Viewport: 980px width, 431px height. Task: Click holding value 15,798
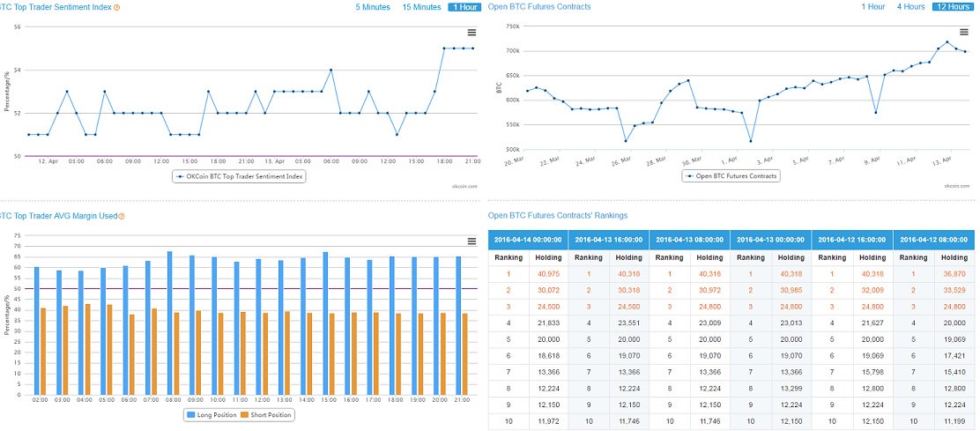pyautogui.click(x=872, y=371)
